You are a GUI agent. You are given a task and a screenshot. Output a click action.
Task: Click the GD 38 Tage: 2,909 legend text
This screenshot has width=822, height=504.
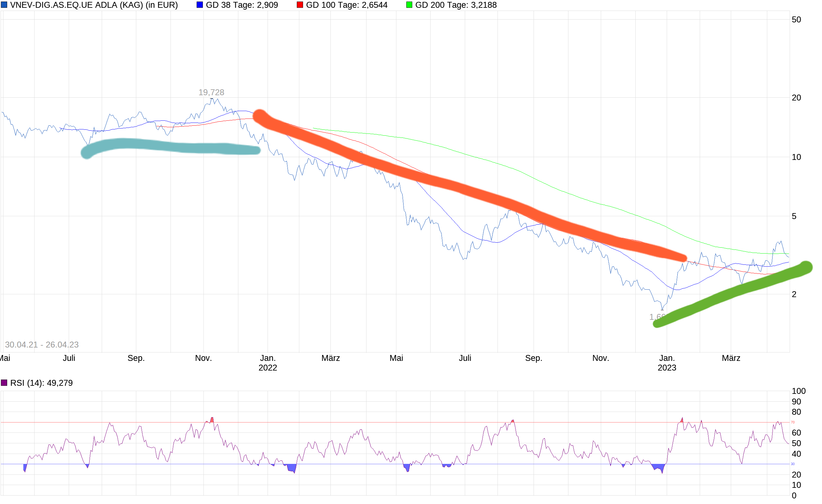(x=242, y=5)
